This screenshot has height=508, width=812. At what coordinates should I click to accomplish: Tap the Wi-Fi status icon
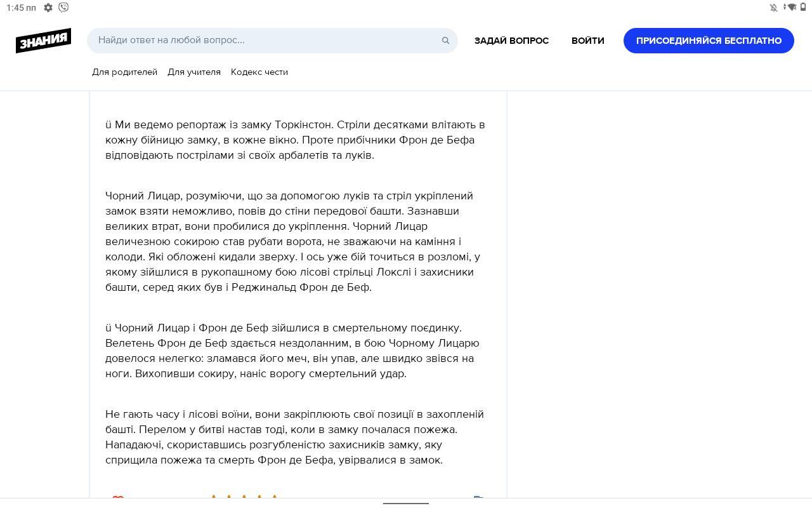(x=790, y=8)
